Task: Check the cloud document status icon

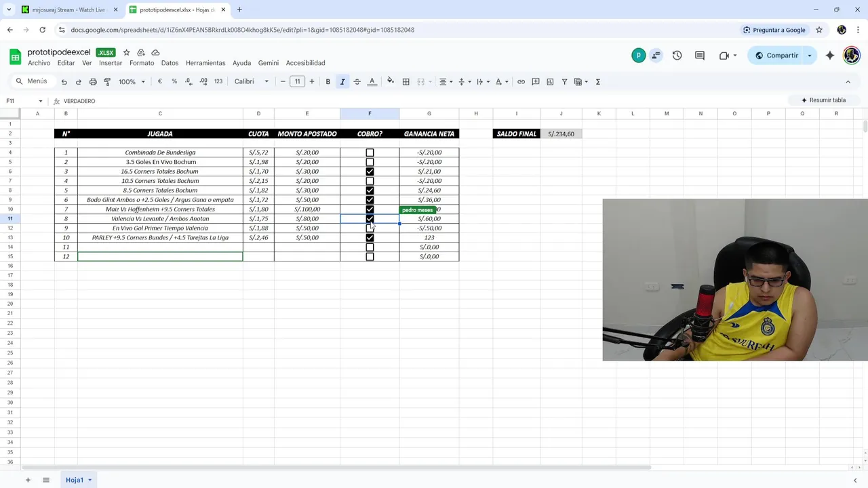Action: (x=155, y=52)
